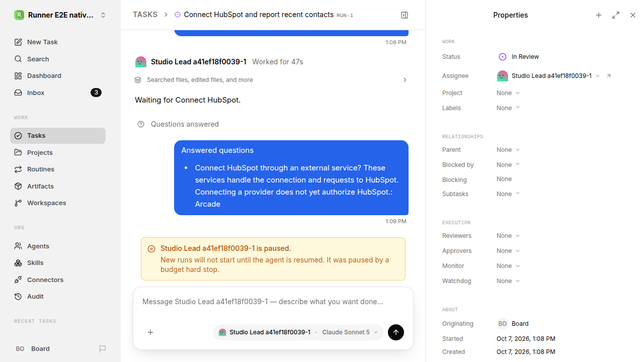Open the Blocked by dropdown
The image size is (644, 362).
pos(508,165)
